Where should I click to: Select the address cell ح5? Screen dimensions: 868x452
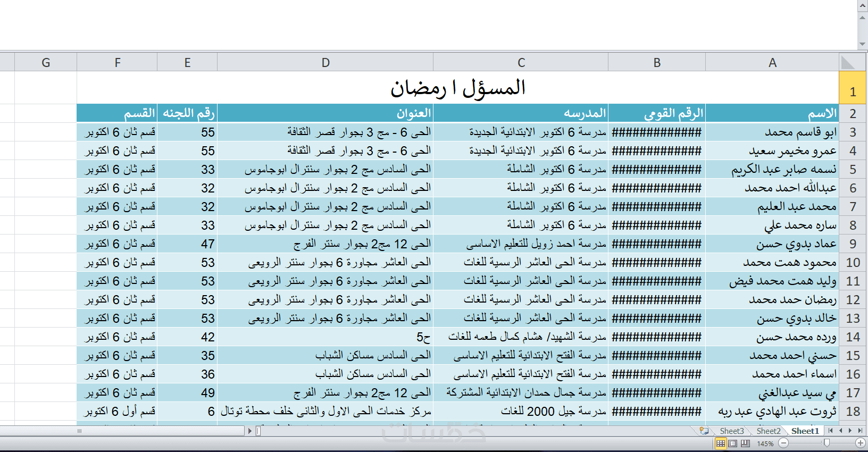click(325, 337)
